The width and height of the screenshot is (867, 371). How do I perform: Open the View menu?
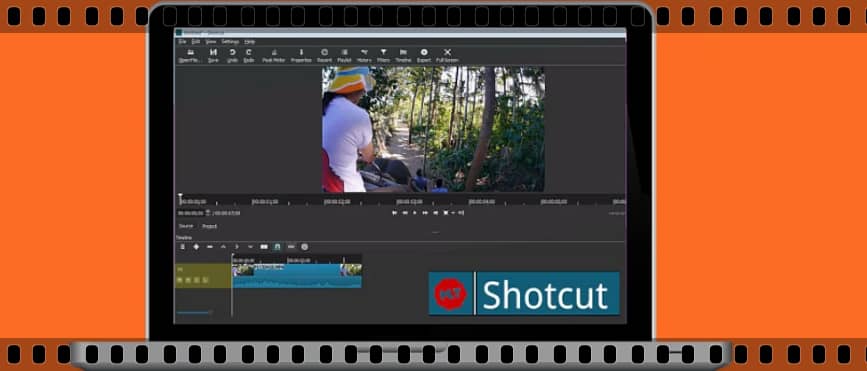point(211,41)
